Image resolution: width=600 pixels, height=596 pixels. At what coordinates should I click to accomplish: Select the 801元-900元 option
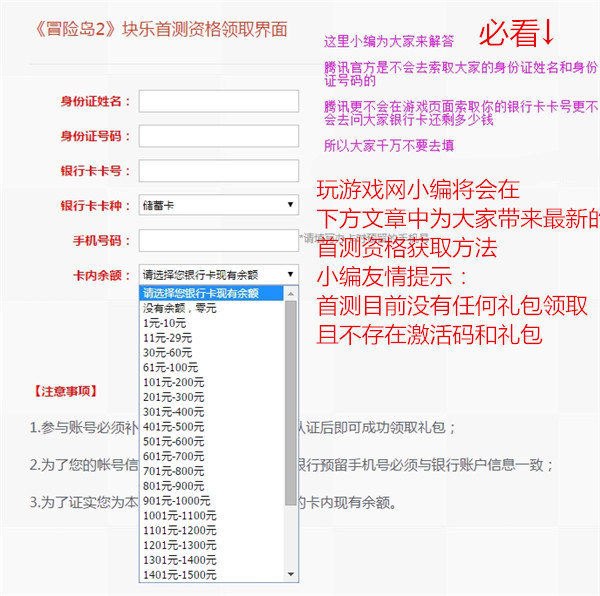coord(212,486)
